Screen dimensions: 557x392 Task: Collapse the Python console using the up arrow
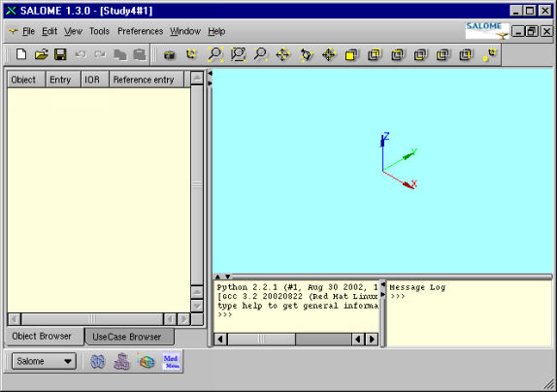coord(217,277)
